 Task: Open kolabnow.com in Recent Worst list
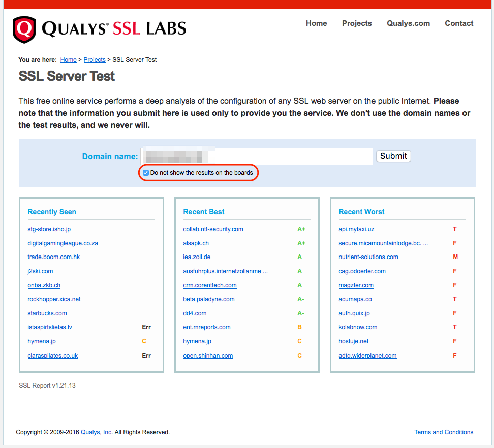(358, 327)
